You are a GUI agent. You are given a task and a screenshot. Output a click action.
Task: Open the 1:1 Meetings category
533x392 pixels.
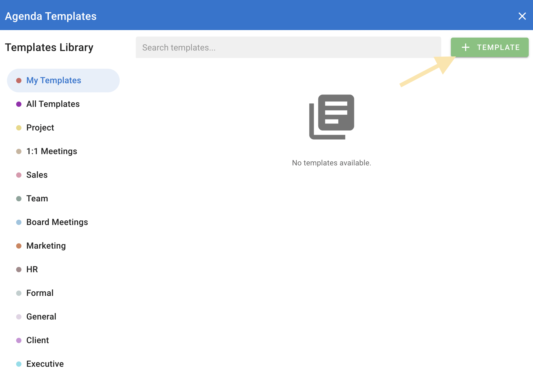click(63, 151)
